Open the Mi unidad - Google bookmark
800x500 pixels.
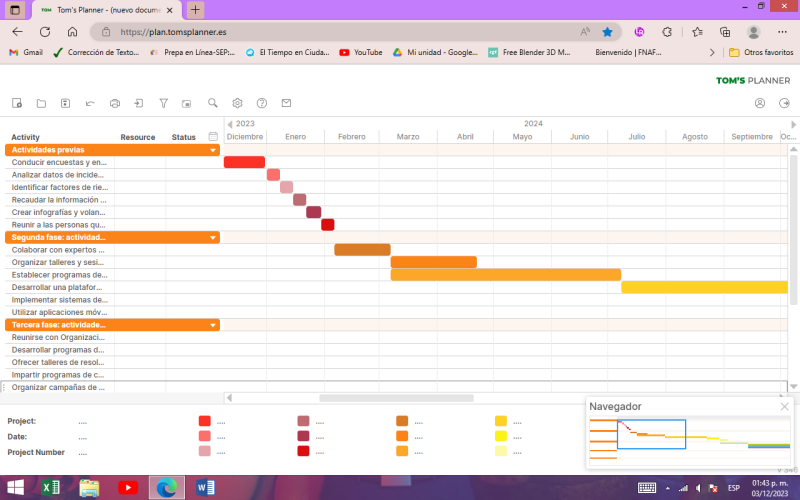(x=435, y=52)
